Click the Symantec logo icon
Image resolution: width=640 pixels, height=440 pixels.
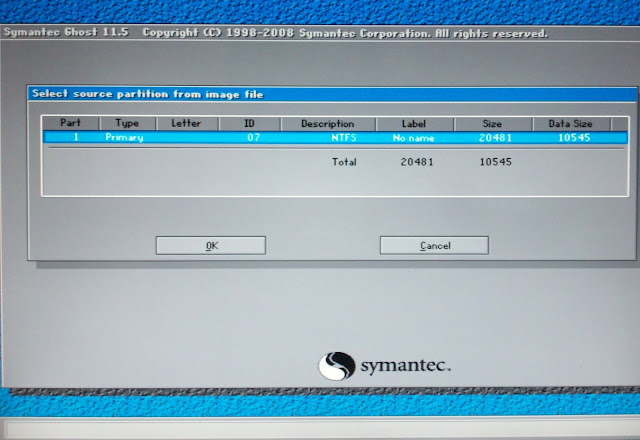(x=337, y=366)
